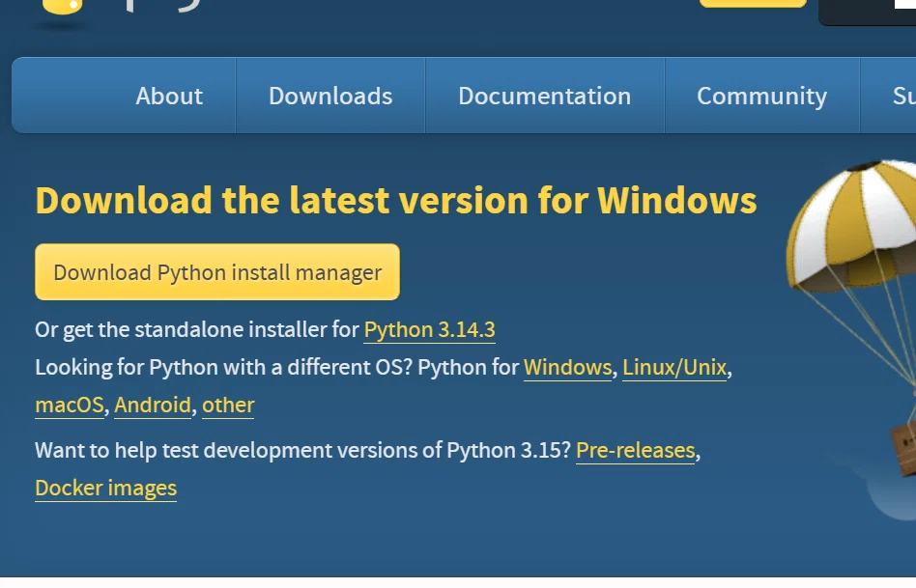Image resolution: width=916 pixels, height=588 pixels.
Task: Follow the Windows OS link
Action: pyautogui.click(x=568, y=367)
